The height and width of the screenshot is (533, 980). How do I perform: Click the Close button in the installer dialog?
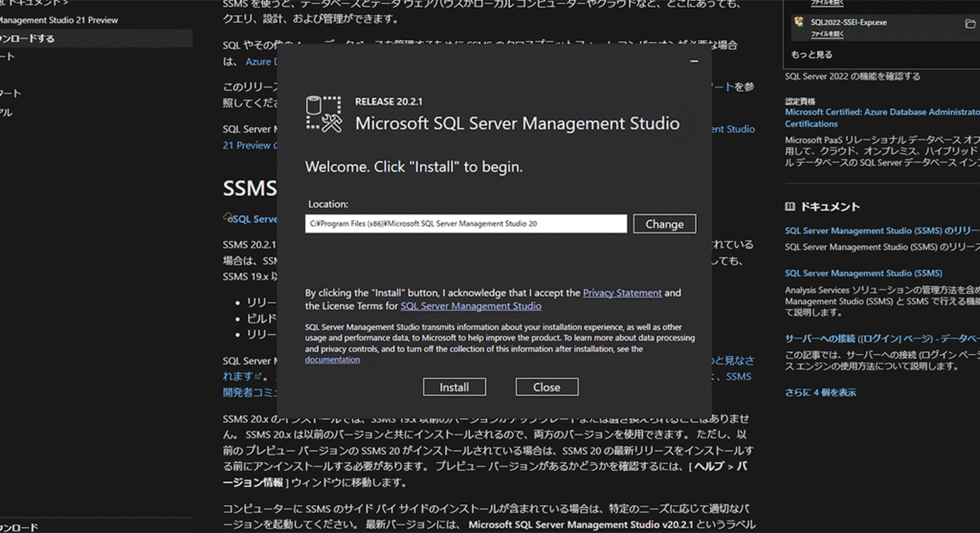(546, 387)
